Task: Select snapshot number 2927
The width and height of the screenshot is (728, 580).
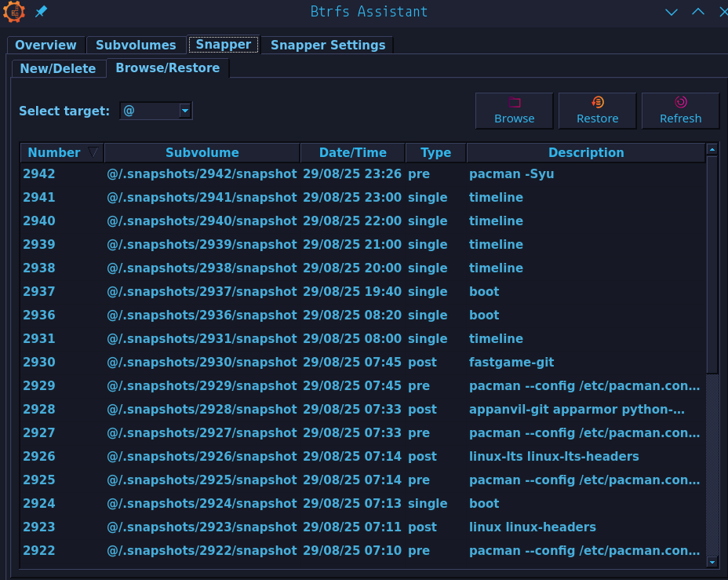Action: pos(39,433)
